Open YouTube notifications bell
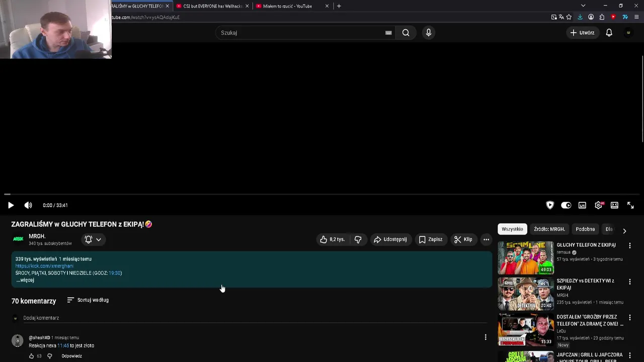The height and width of the screenshot is (362, 644). (609, 33)
